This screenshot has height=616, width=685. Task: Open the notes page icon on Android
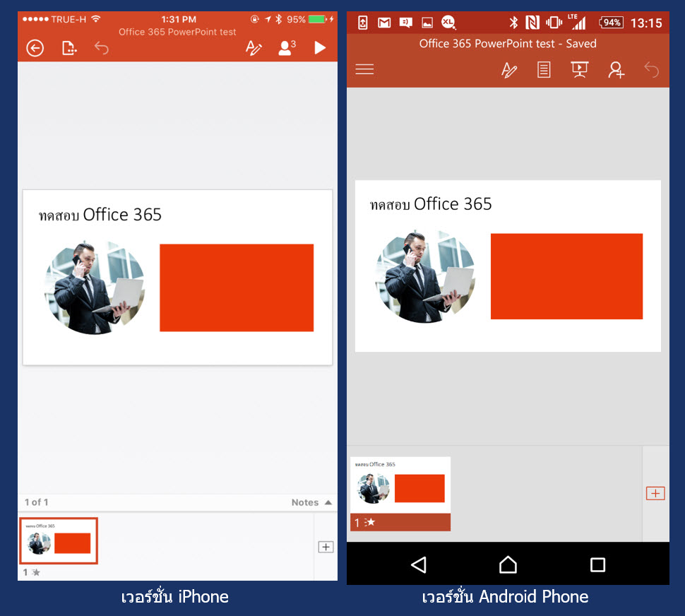click(x=544, y=70)
